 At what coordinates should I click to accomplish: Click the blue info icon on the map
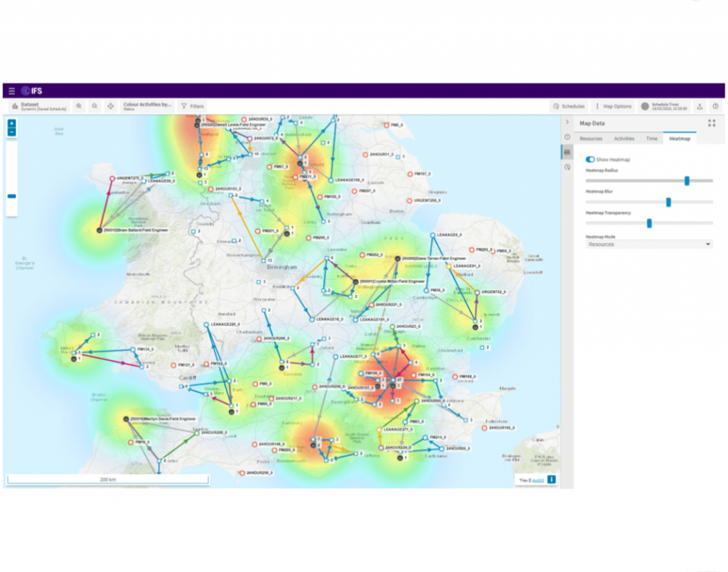(550, 480)
